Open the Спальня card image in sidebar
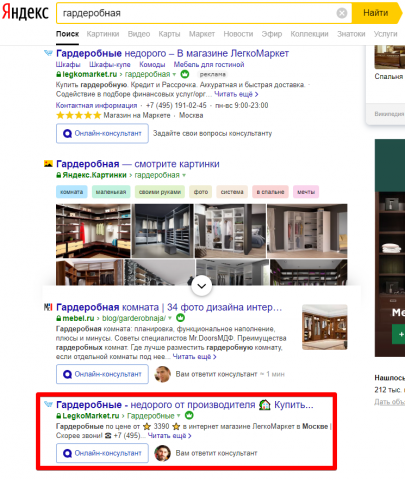The height and width of the screenshot is (480, 405). pyautogui.click(x=389, y=57)
